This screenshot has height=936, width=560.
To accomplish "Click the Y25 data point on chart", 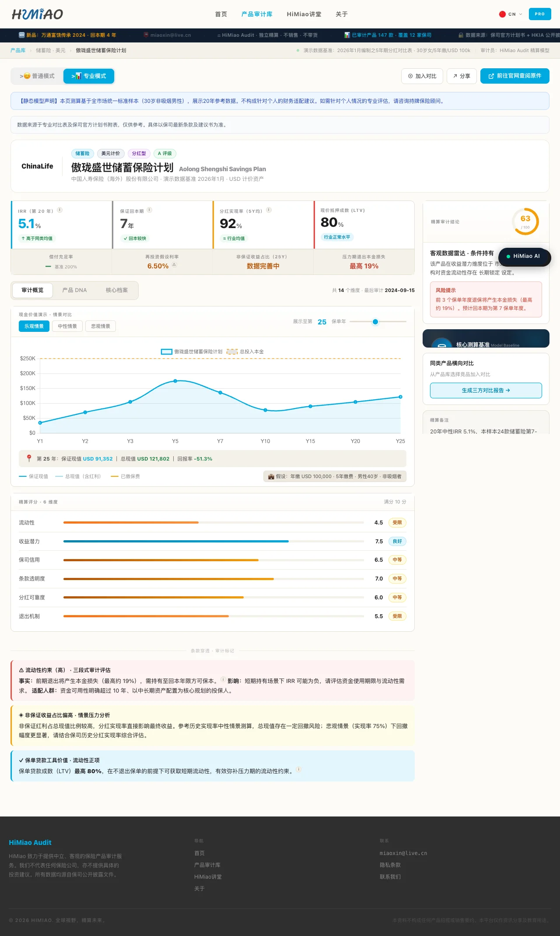I will 400,397.
